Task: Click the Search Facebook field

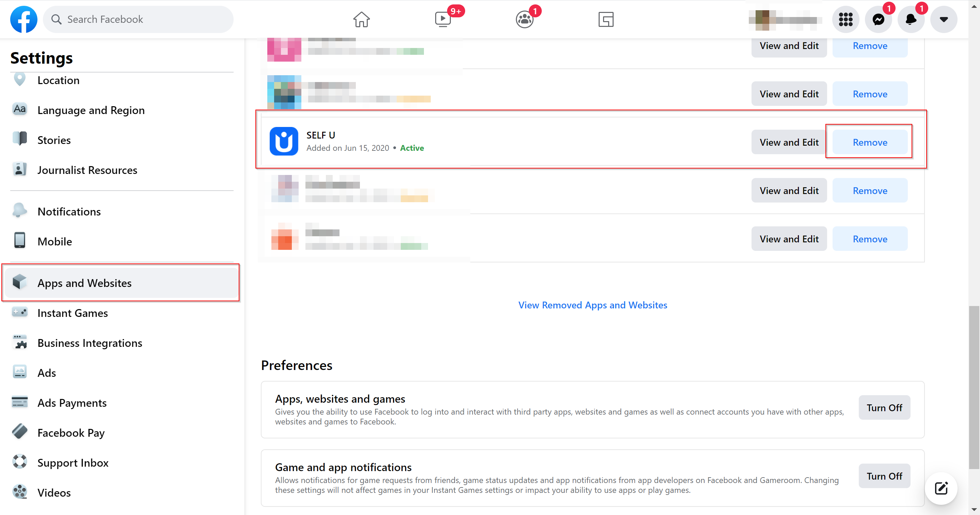Action: tap(139, 19)
